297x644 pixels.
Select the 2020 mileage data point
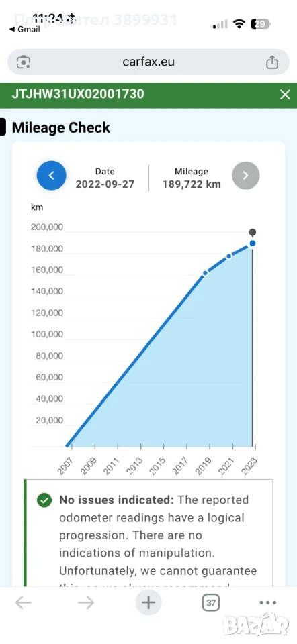pos(229,256)
